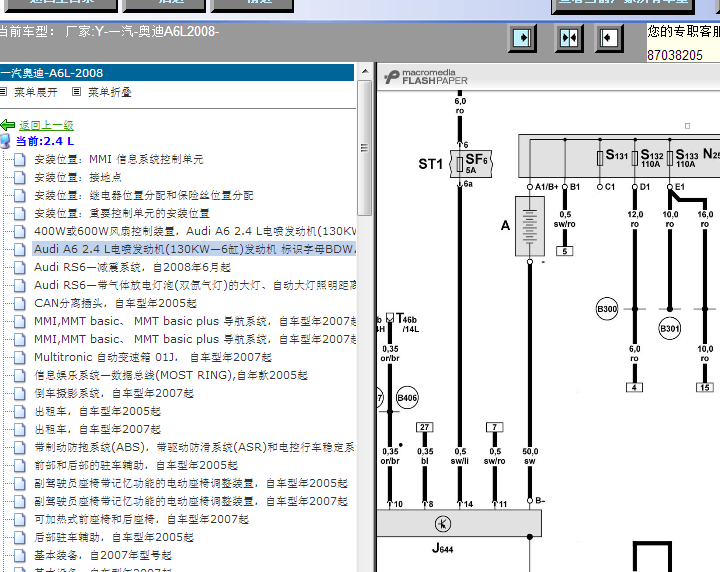
Task: Open 带制动防抱系统(ABS) document
Action: 195,447
